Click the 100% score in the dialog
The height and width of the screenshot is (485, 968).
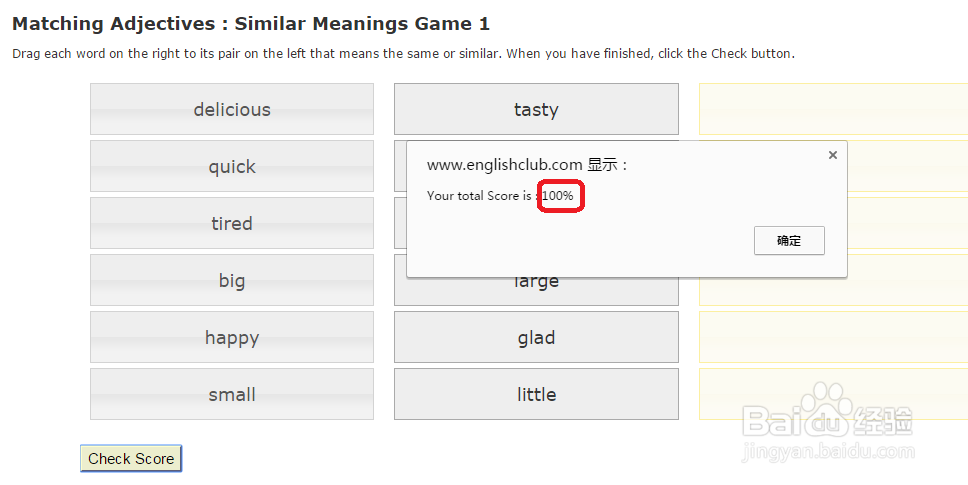pyautogui.click(x=558, y=196)
